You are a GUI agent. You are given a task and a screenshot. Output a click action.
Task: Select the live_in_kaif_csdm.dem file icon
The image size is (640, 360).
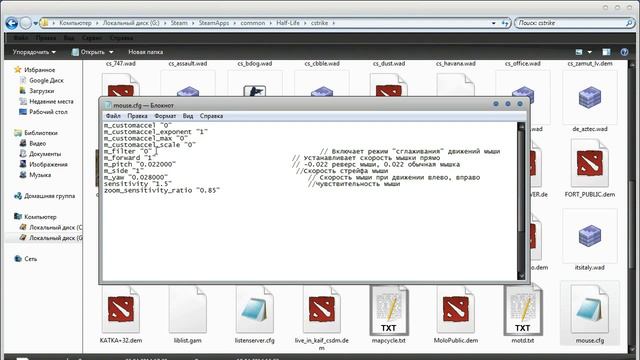[322, 309]
